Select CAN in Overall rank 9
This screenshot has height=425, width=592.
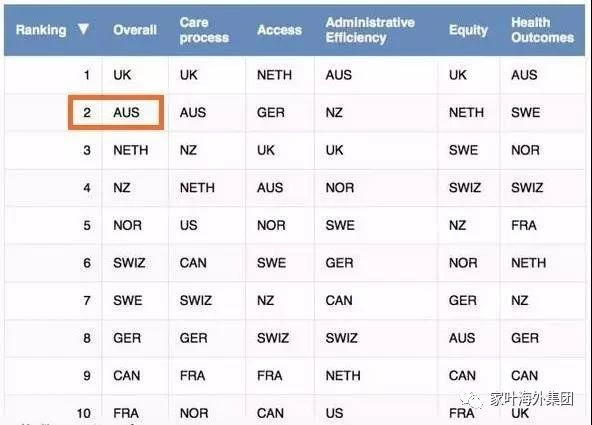126,376
